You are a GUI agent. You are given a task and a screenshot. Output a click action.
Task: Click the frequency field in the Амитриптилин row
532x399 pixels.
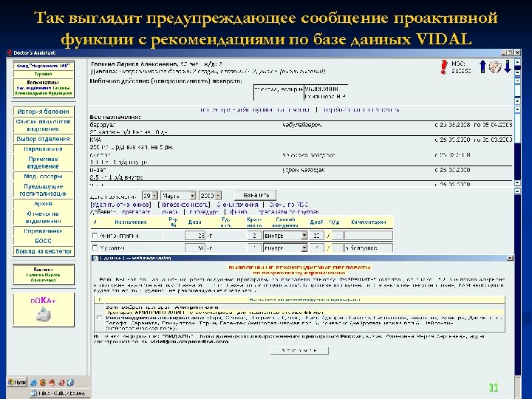pos(254,236)
